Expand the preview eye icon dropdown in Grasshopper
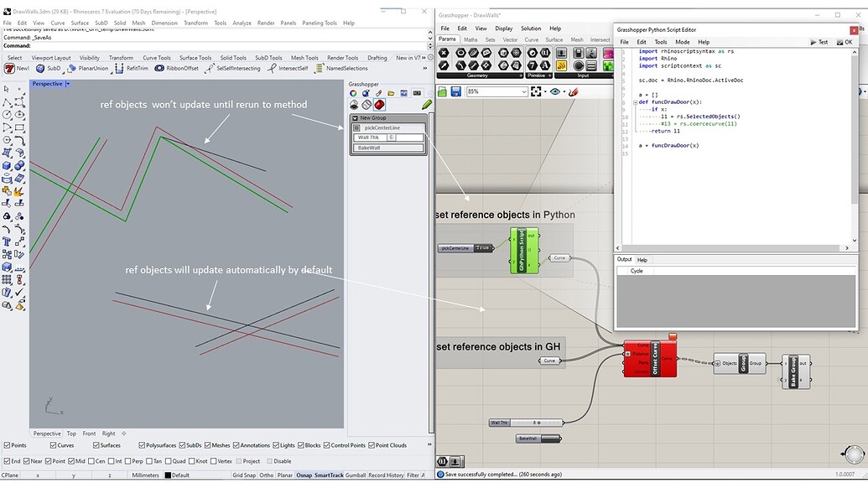This screenshot has height=488, width=868. coord(564,92)
